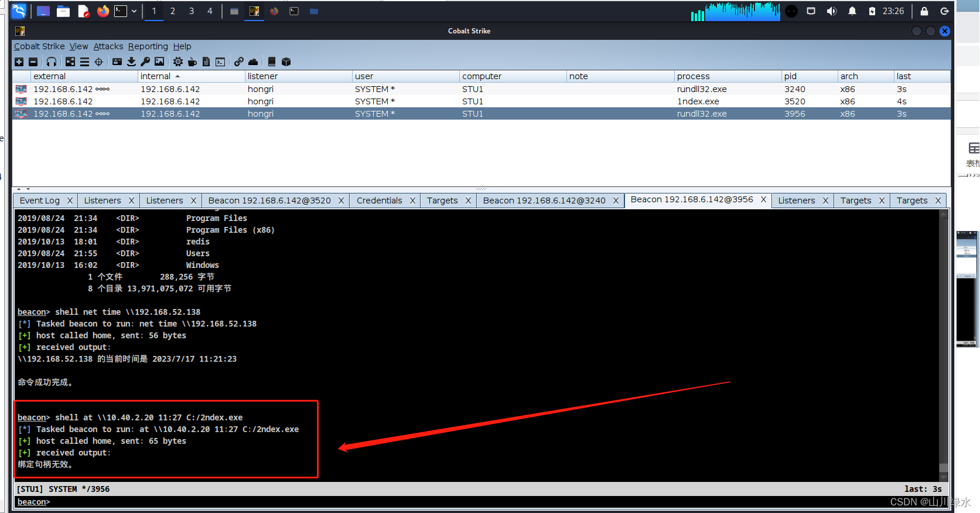Click the beacon console vertical scrollbar
This screenshot has width=980, height=513.
(943, 346)
